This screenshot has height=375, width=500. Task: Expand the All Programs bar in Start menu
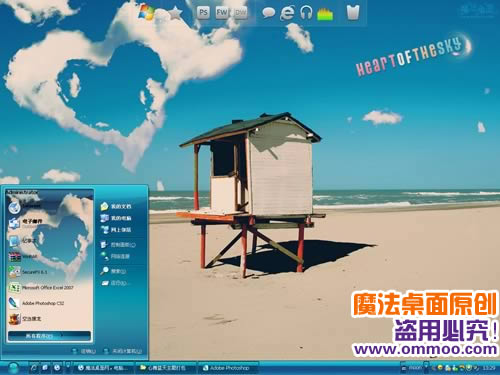(x=49, y=336)
